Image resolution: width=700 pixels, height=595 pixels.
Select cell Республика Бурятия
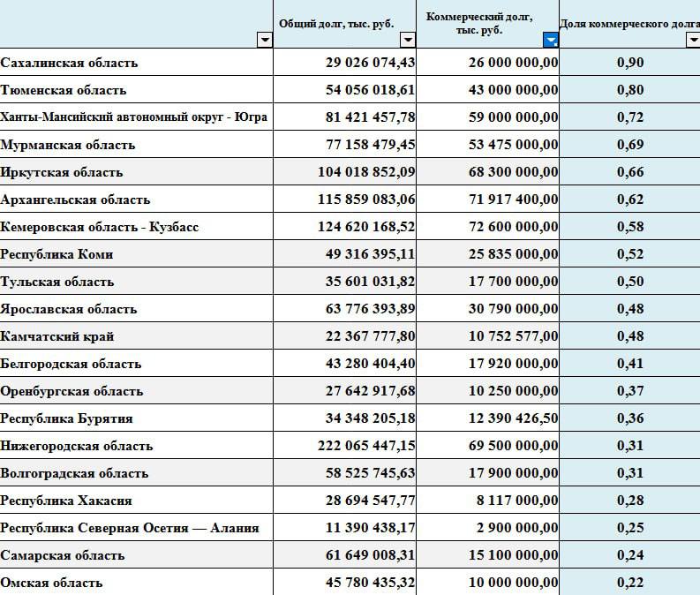[x=136, y=418]
